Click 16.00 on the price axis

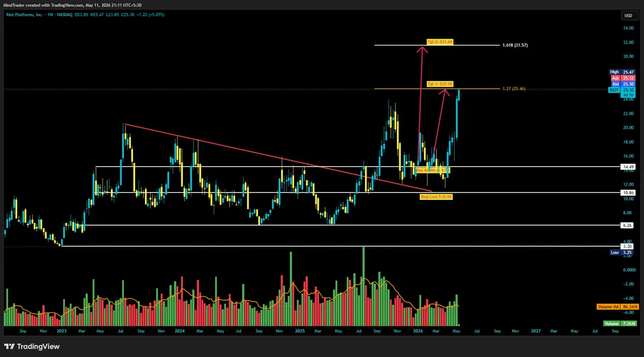pyautogui.click(x=628, y=156)
